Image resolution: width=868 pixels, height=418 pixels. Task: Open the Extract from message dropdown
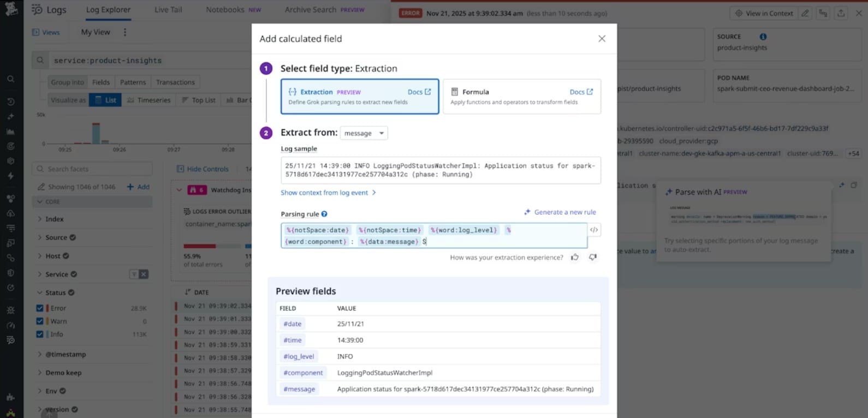[364, 133]
